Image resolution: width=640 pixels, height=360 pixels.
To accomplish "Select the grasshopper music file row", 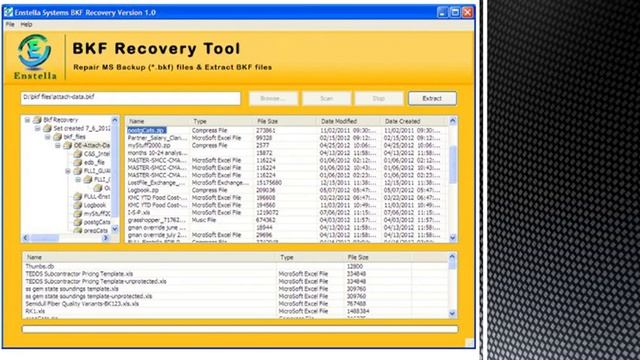I will tap(287, 220).
